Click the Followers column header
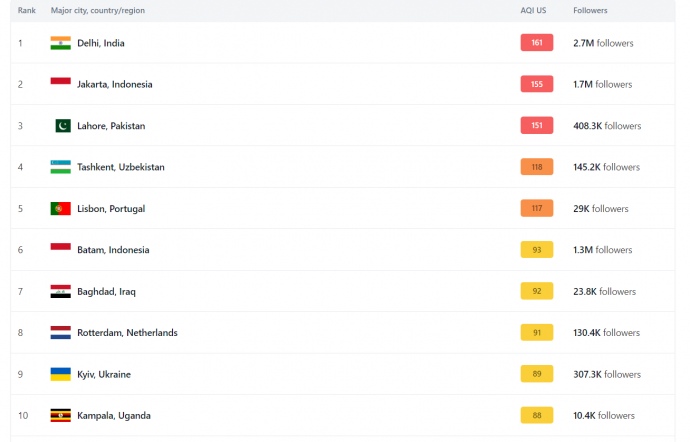 pos(590,10)
